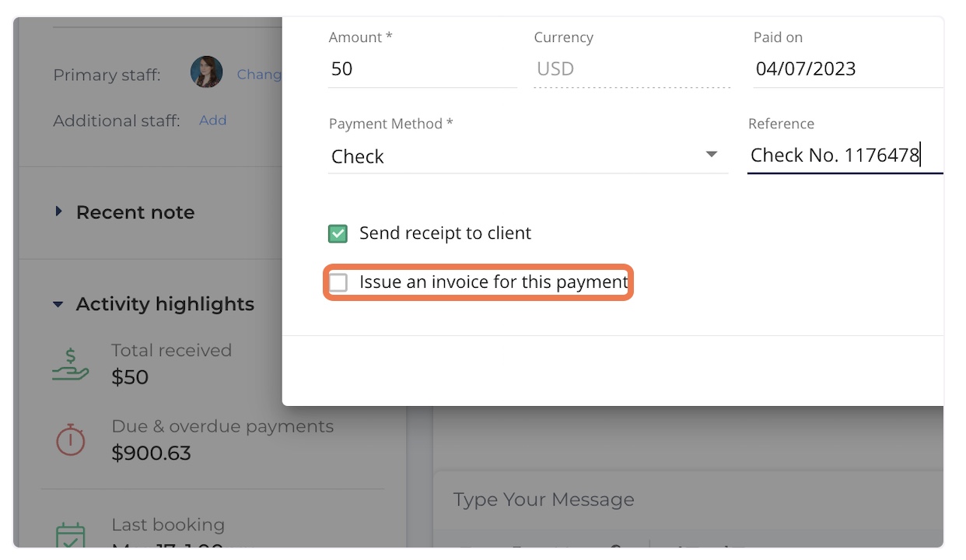966x560 pixels.
Task: Click into the Amount field showing 50
Action: [x=422, y=68]
